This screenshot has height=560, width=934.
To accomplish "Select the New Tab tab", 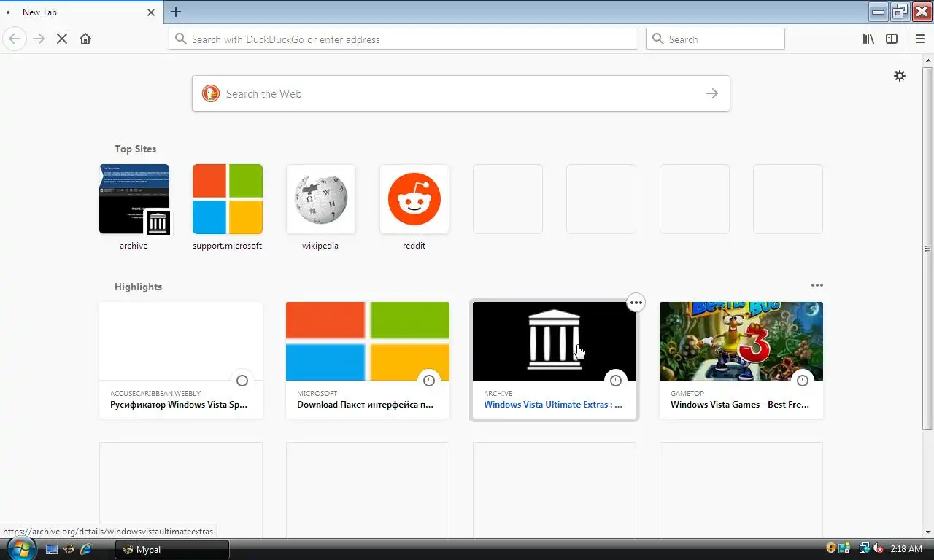I will tap(80, 12).
